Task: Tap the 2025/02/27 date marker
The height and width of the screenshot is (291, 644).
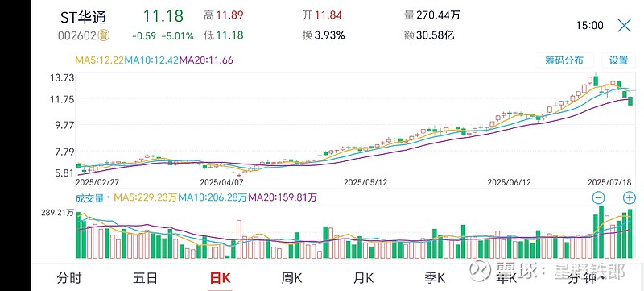Action: tap(98, 182)
